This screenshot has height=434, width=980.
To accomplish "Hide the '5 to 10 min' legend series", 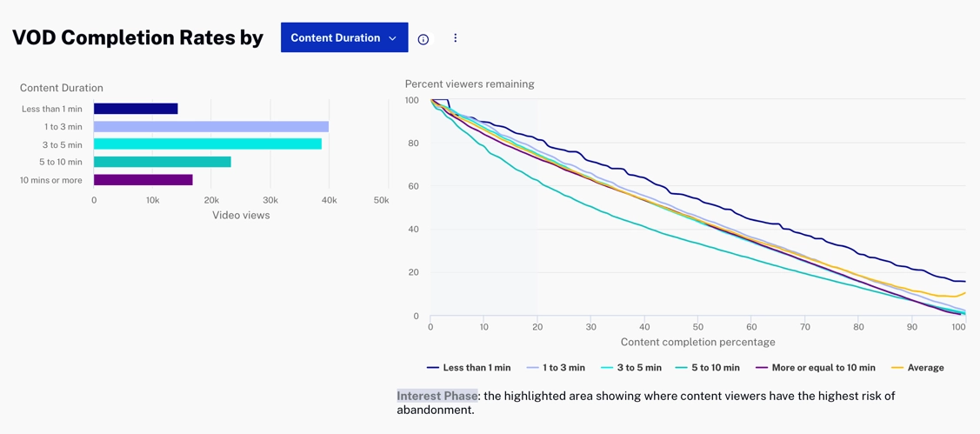I will click(707, 368).
